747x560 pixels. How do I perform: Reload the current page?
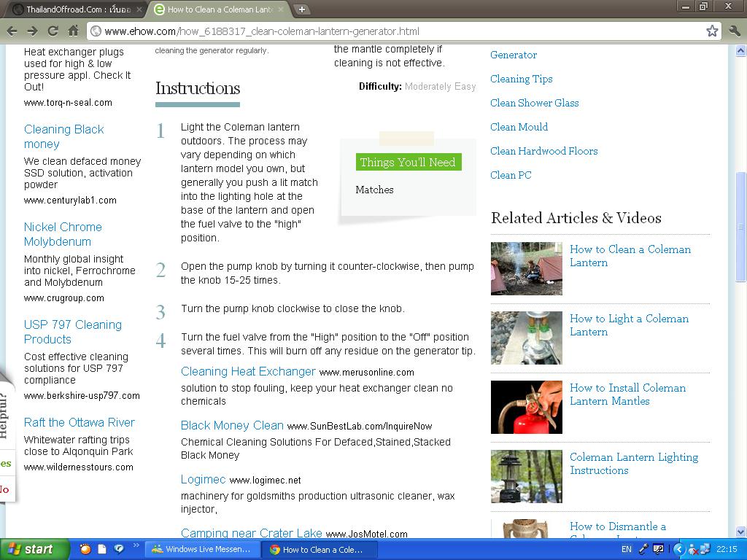53,31
